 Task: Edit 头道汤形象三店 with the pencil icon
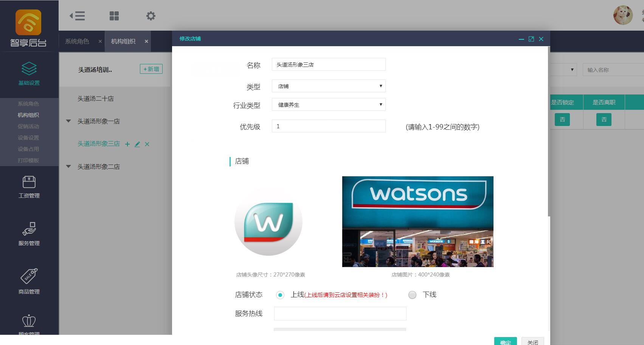point(137,144)
